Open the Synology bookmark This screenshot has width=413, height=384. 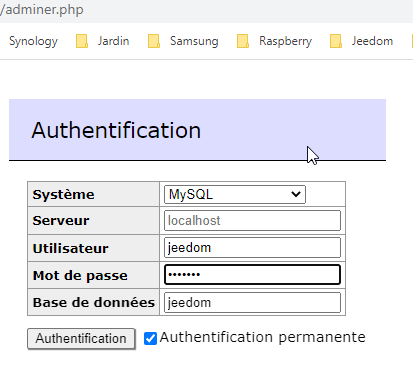(x=33, y=41)
